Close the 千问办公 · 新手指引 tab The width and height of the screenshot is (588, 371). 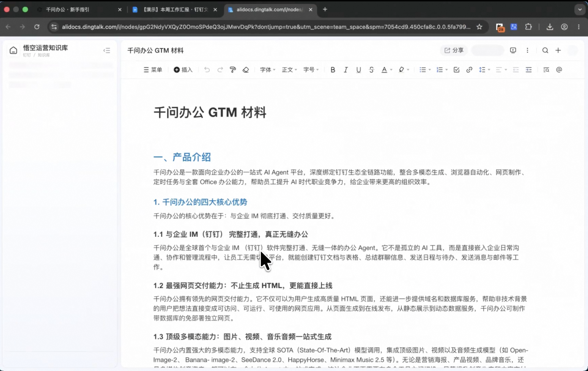click(120, 10)
